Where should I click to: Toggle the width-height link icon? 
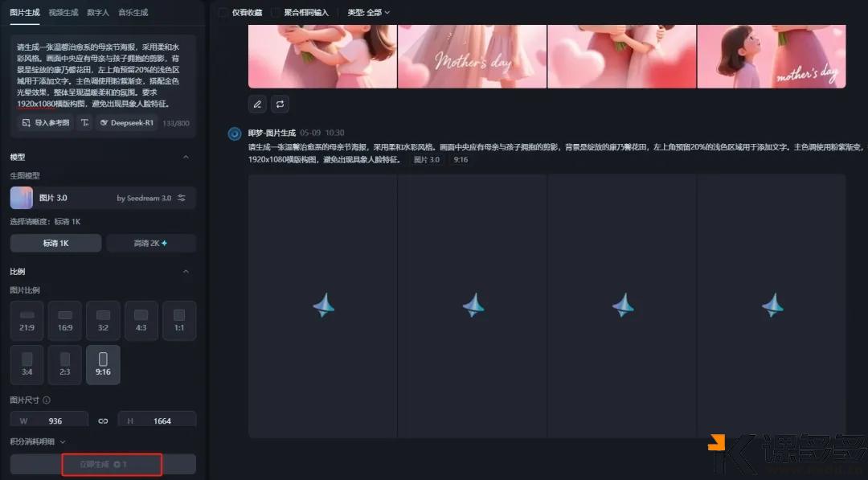(103, 421)
